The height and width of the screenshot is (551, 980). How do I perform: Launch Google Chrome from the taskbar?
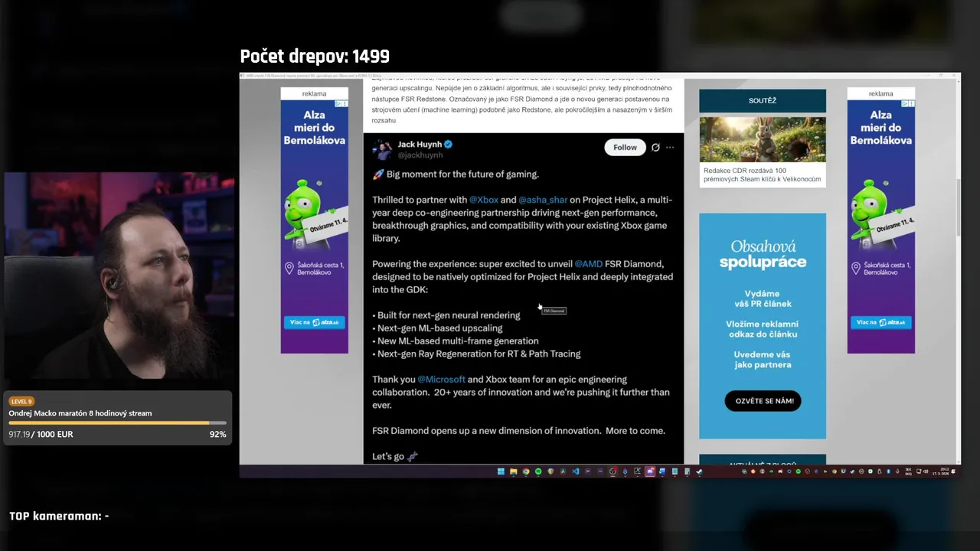pos(526,471)
